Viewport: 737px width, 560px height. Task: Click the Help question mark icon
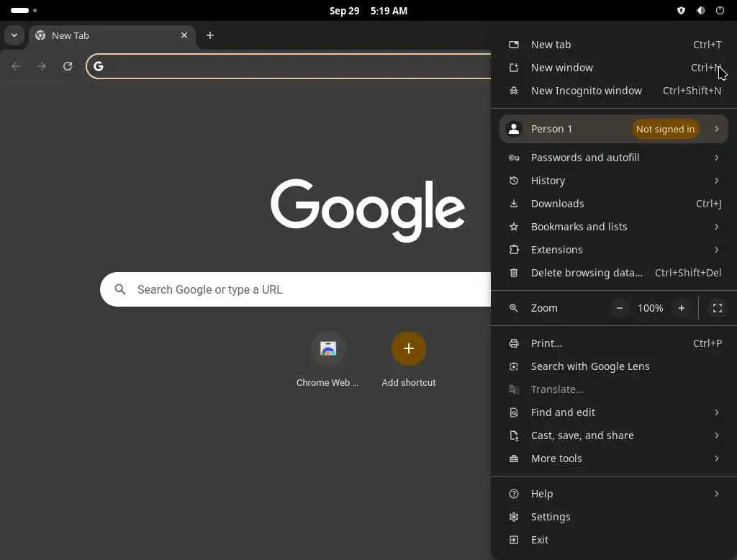coord(514,494)
